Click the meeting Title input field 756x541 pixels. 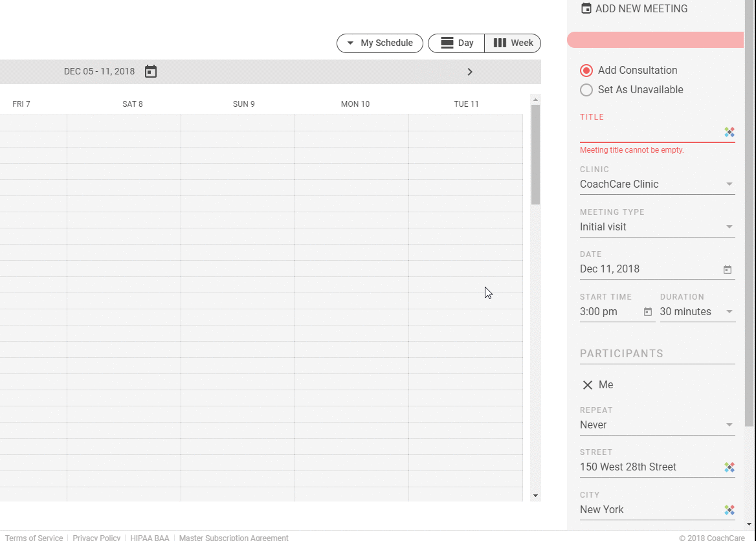[650, 133]
